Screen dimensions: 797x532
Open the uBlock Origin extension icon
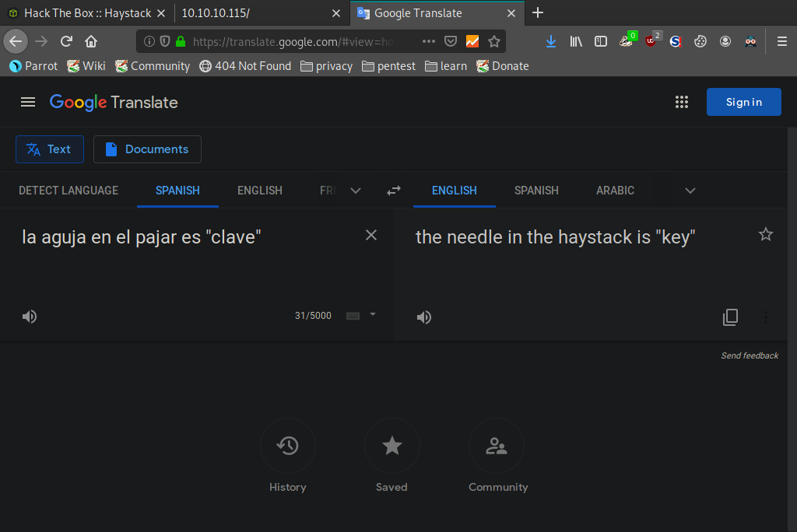click(x=651, y=40)
